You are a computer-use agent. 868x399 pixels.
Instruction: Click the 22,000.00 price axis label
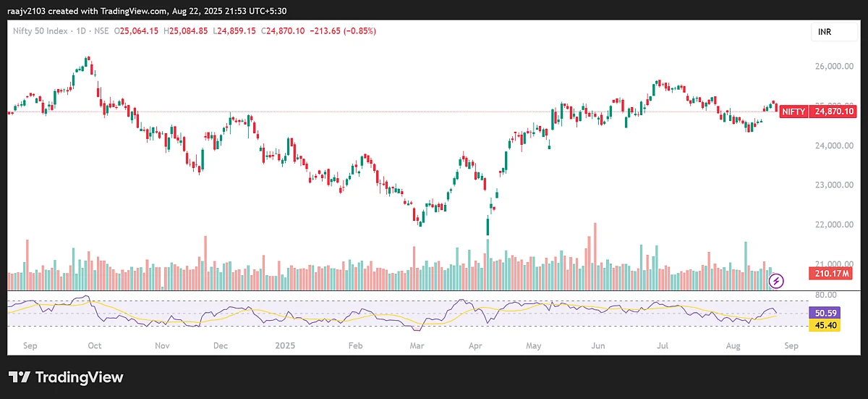click(x=833, y=225)
